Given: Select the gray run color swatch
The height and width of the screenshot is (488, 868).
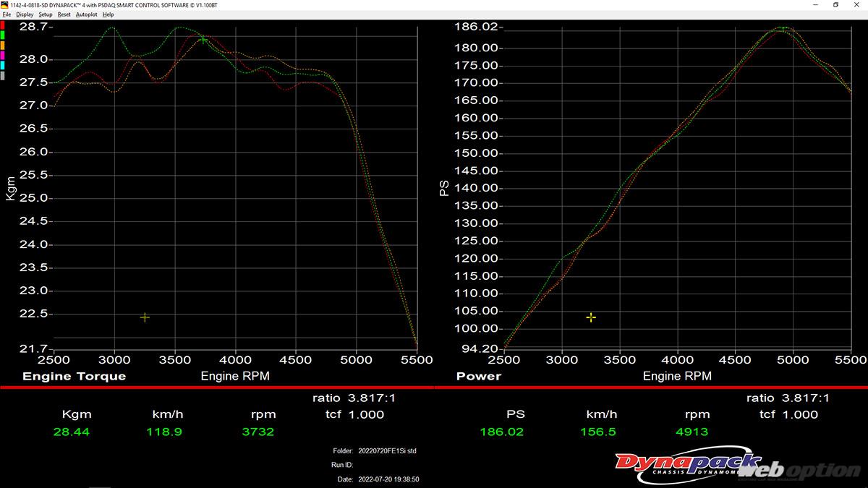Looking at the screenshot, I should click(3, 75).
